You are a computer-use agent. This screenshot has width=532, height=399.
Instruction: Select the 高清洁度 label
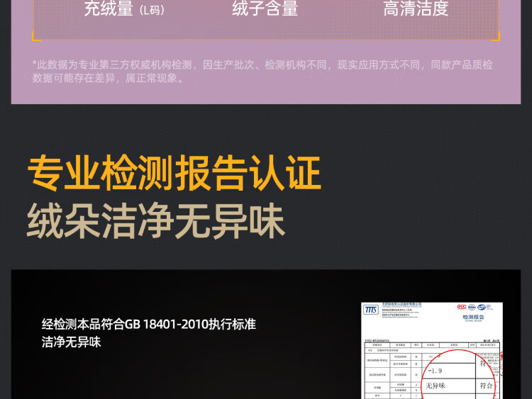(x=416, y=9)
